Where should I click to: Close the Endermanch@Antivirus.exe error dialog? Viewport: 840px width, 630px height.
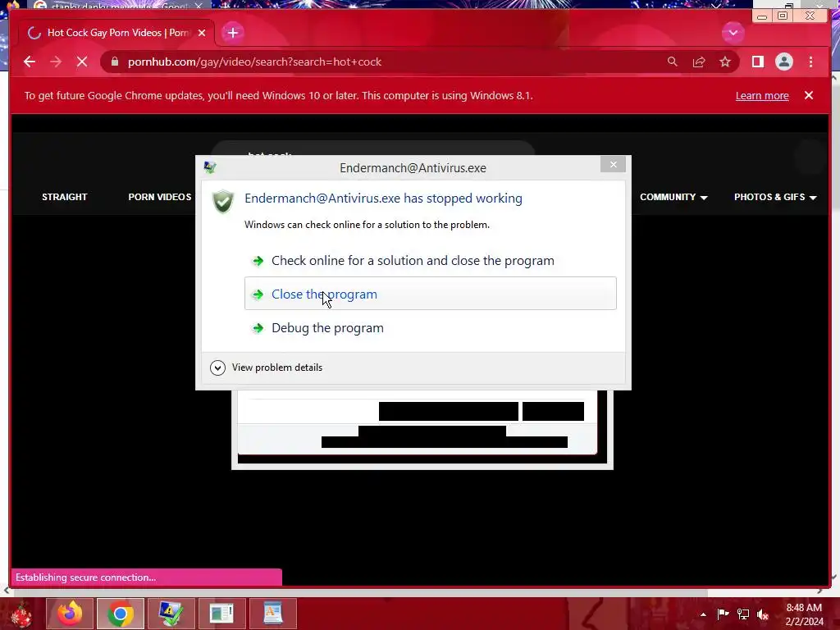pos(614,164)
